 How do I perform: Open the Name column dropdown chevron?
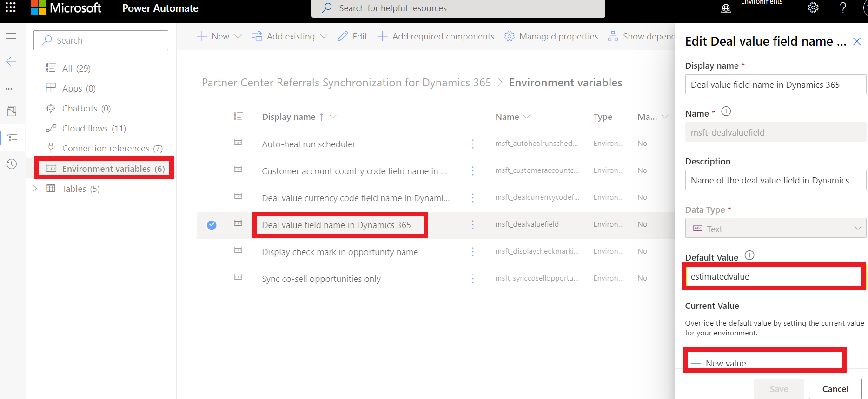tap(527, 117)
